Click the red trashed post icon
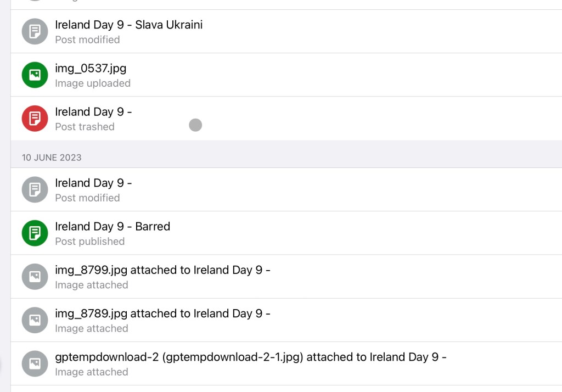Image resolution: width=562 pixels, height=392 pixels. (35, 119)
